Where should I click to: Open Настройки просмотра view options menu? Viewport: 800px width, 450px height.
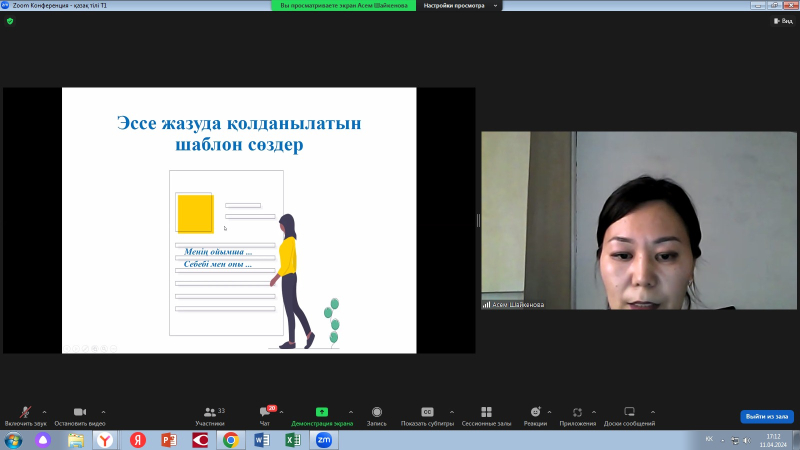click(x=457, y=5)
